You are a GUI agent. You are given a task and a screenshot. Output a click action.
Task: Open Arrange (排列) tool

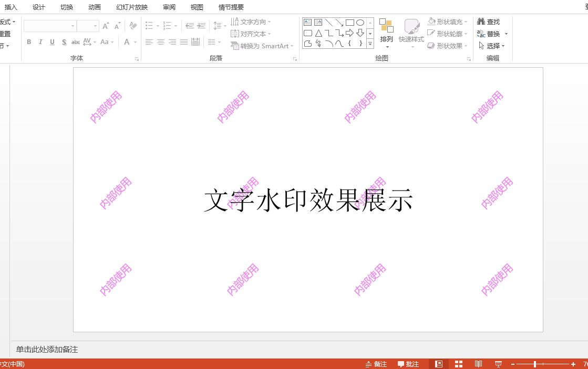coord(386,33)
